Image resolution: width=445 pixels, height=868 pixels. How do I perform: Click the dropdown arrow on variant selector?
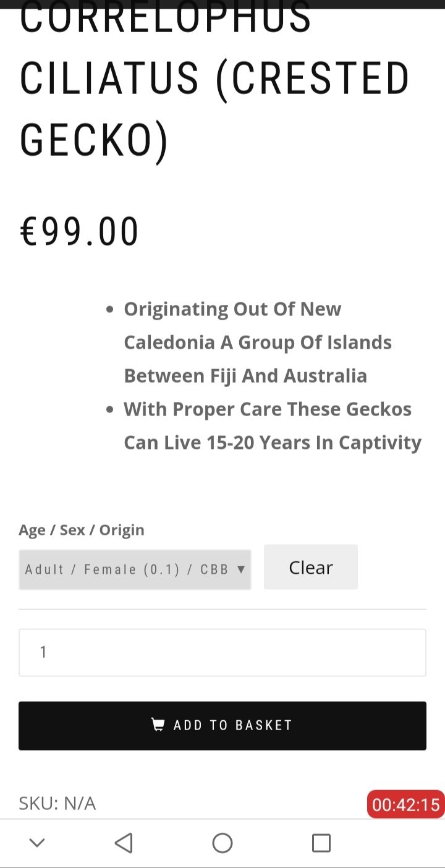click(241, 569)
